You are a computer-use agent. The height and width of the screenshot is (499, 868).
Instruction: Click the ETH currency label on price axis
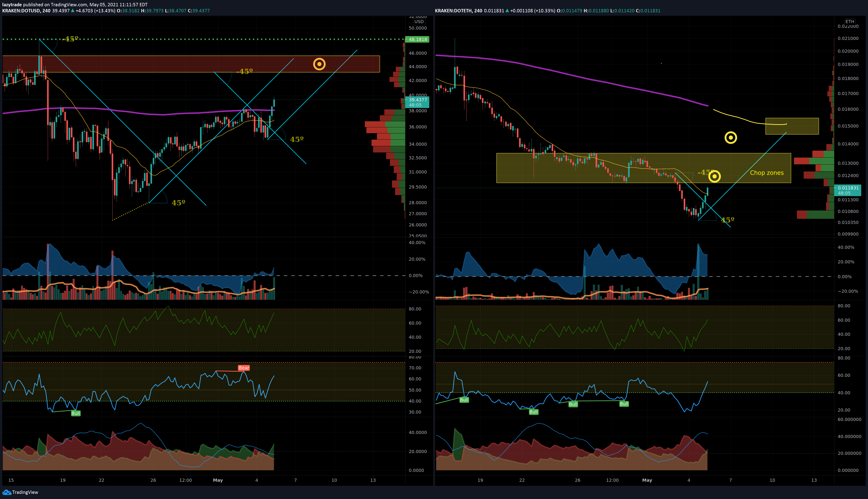tap(849, 22)
